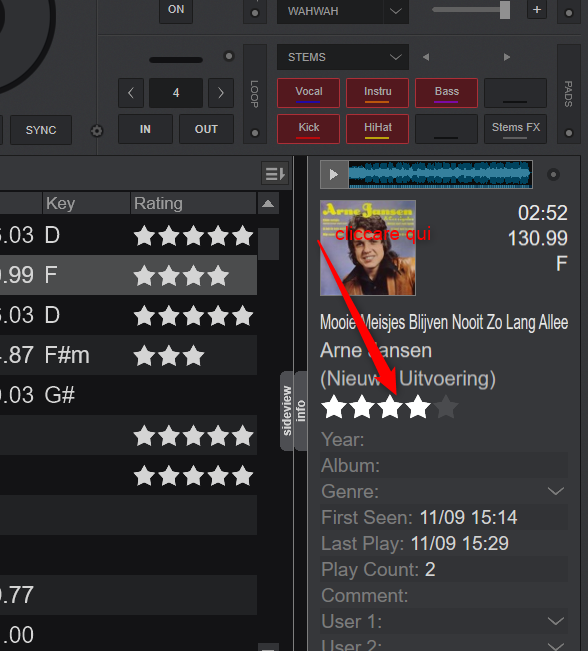This screenshot has width=588, height=651.
Task: Open Stems FX pad
Action: pyautogui.click(x=515, y=129)
